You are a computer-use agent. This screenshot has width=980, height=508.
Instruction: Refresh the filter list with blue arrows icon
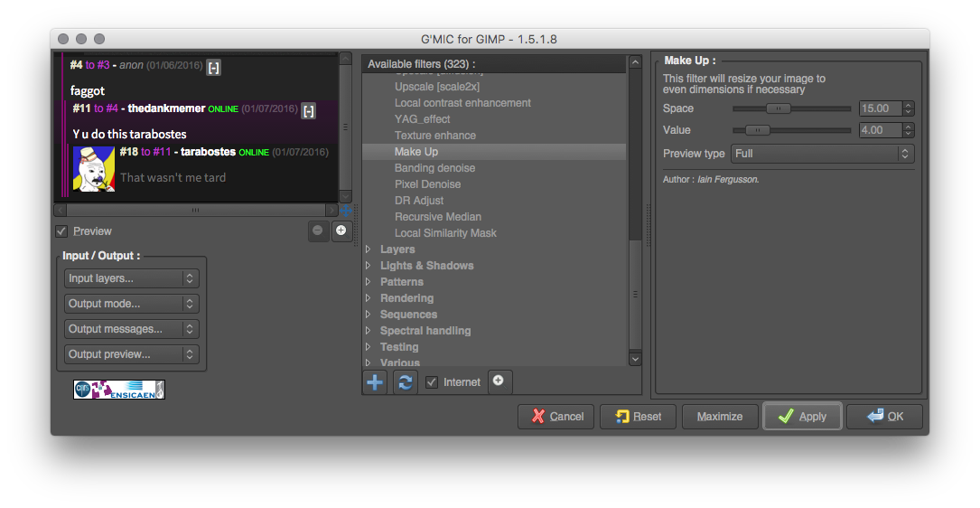[406, 382]
